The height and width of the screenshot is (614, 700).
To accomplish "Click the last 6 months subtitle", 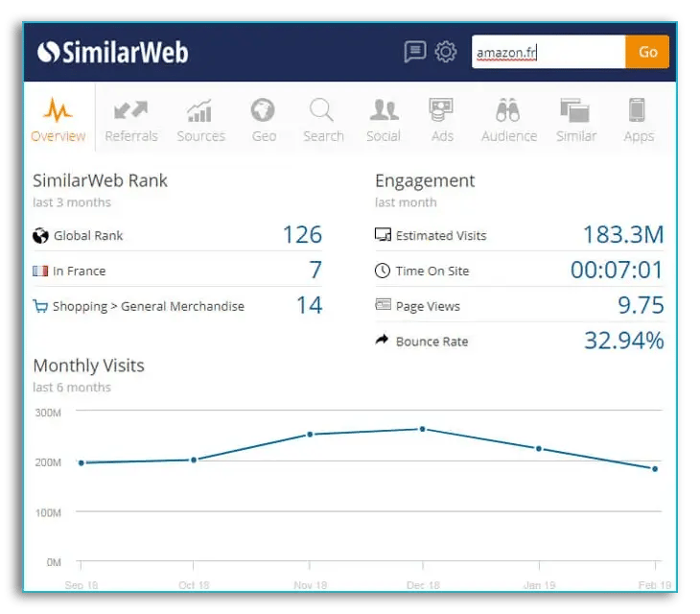I will click(72, 388).
